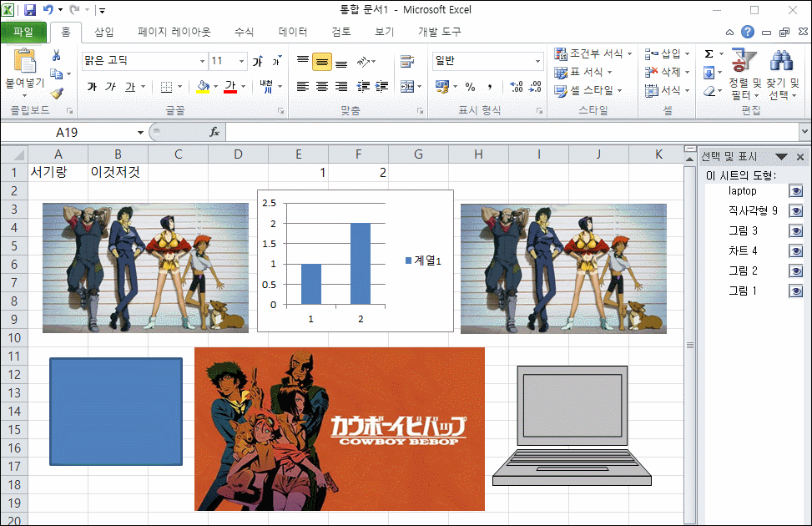
Task: Align cell text right
Action: tap(341, 87)
